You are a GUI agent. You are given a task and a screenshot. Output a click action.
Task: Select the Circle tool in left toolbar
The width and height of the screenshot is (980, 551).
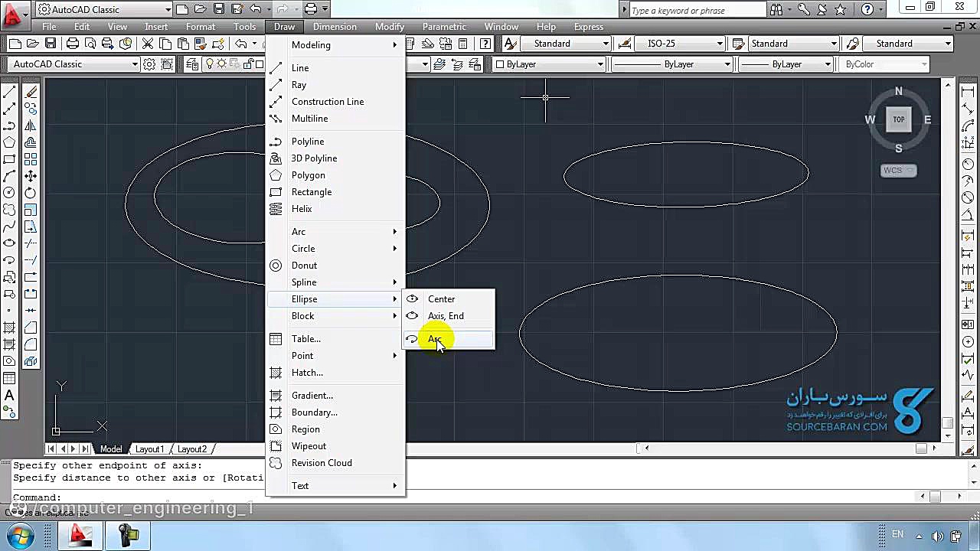9,193
